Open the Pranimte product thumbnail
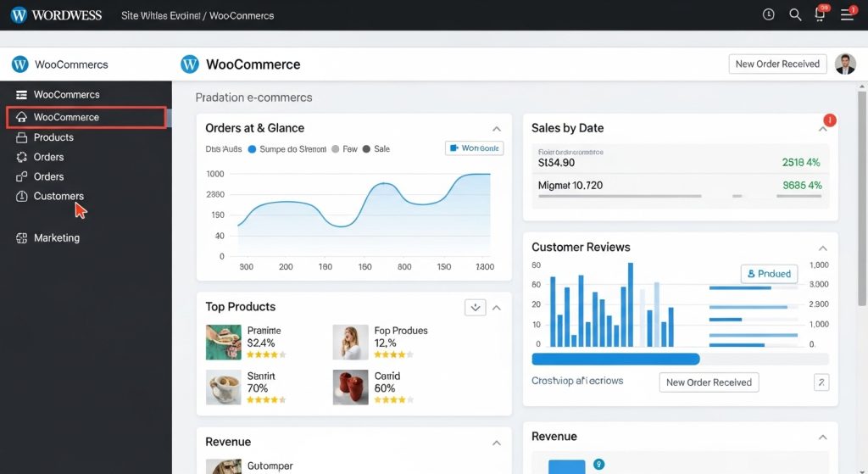 224,343
